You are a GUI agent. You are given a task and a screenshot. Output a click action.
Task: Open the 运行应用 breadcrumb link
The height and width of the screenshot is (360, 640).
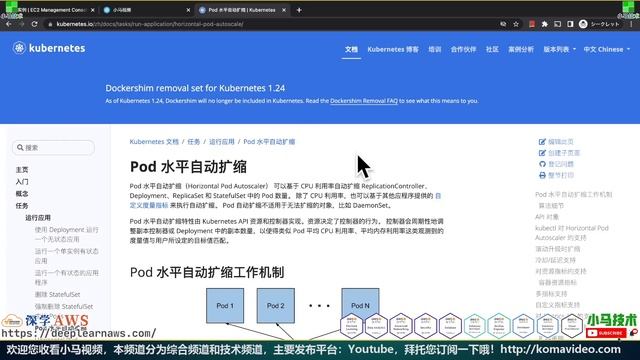[222, 142]
